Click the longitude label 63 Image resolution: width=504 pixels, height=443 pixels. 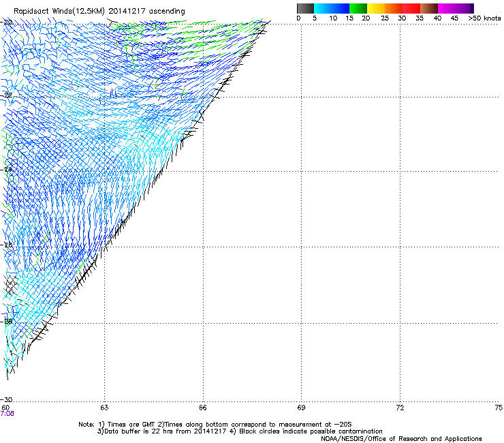tap(104, 408)
